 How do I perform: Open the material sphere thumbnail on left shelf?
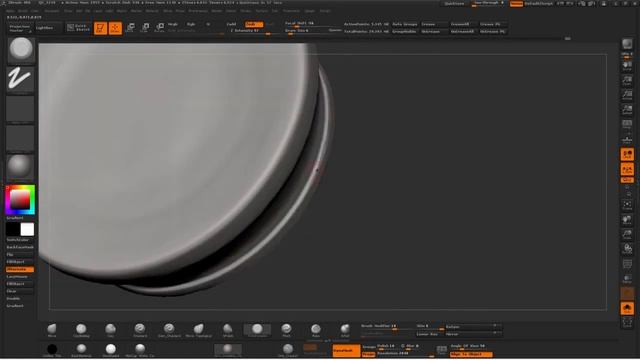(x=20, y=167)
